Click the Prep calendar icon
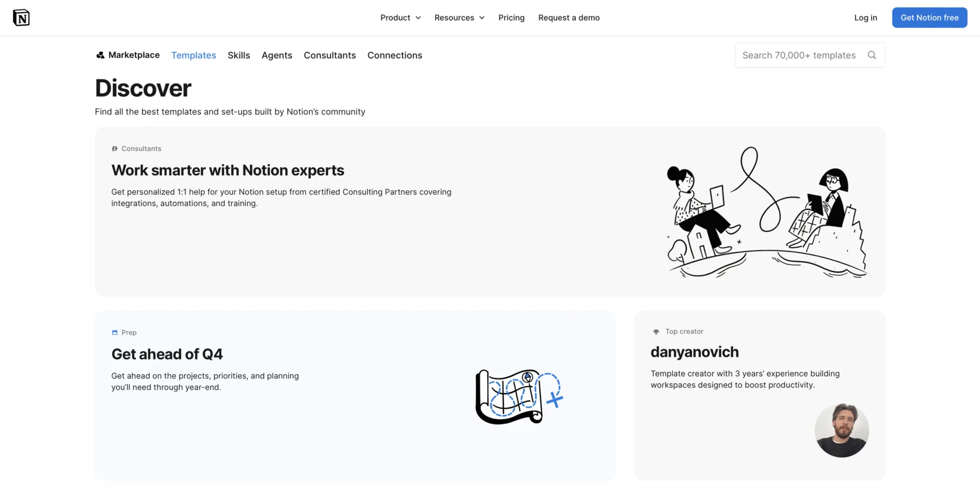 [114, 333]
